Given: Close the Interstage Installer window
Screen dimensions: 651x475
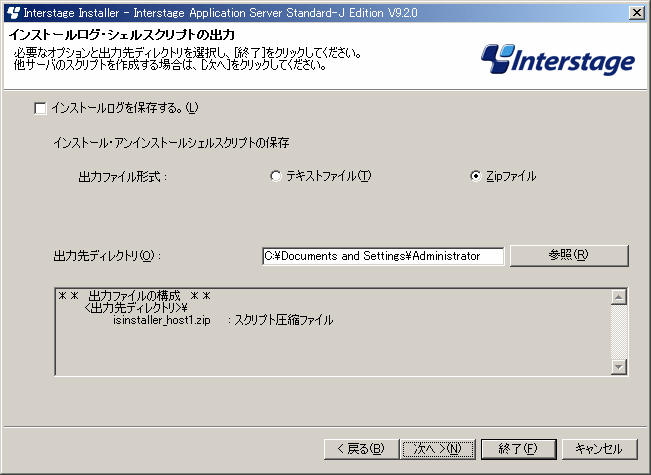Looking at the screenshot, I should pos(636,13).
